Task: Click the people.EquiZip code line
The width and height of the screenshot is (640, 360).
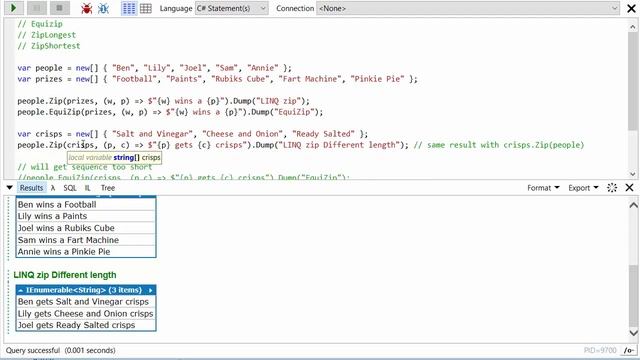Action: [x=170, y=112]
